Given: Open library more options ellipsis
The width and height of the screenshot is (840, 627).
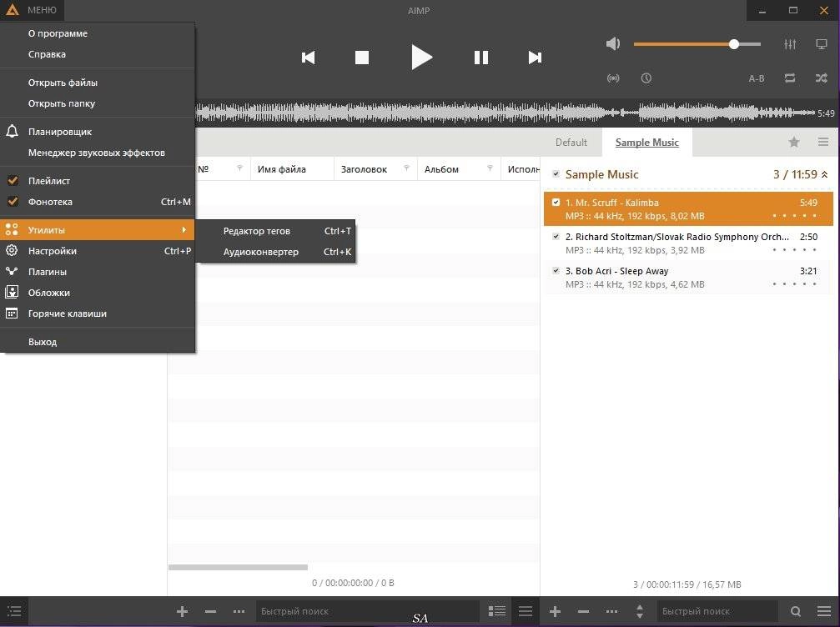Looking at the screenshot, I should click(239, 611).
